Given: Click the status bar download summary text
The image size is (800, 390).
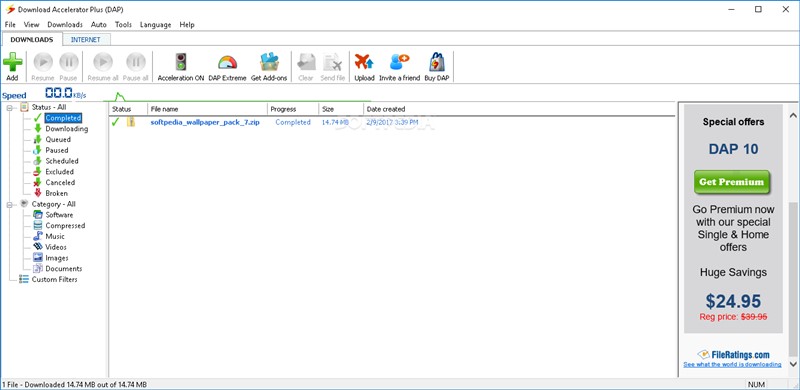Looking at the screenshot, I should click(74, 384).
